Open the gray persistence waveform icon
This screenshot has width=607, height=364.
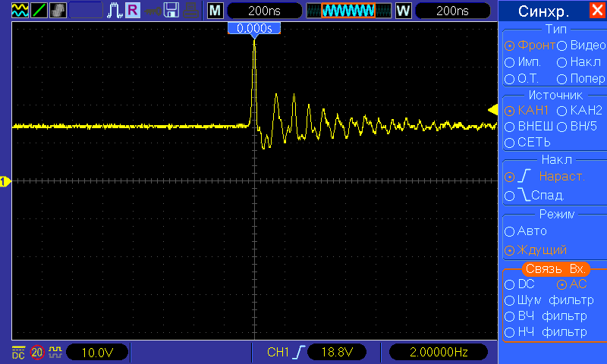pos(58,11)
